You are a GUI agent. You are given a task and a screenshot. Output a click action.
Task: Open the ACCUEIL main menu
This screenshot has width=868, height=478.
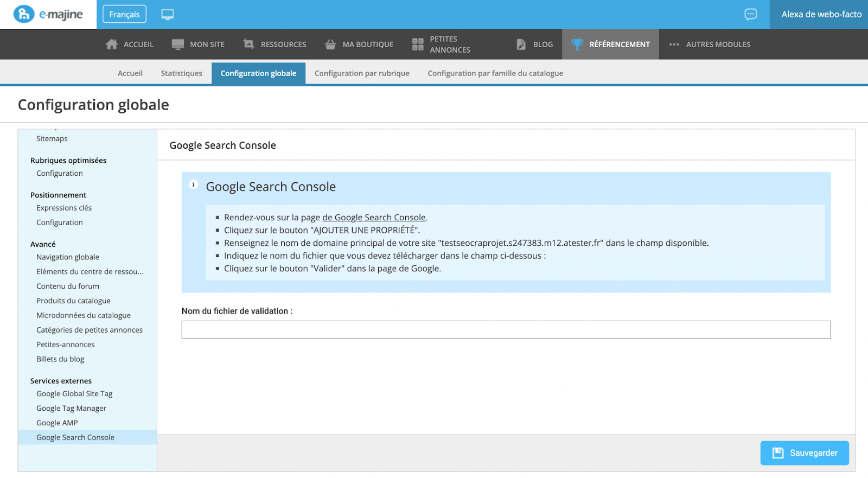130,44
